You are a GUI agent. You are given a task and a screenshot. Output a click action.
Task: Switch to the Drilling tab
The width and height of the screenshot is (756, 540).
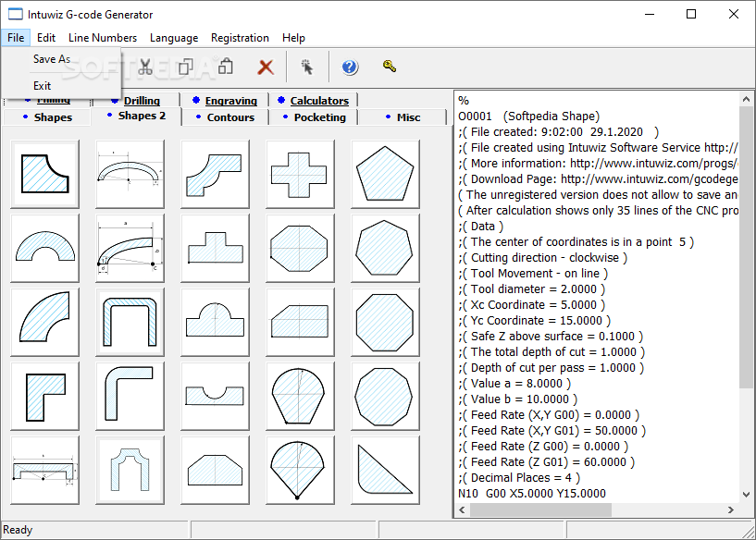point(136,101)
